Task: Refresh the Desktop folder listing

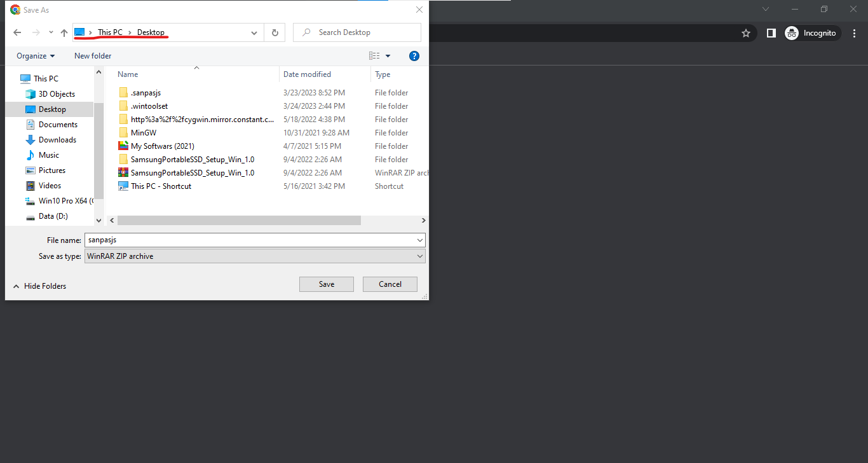Action: coord(275,32)
